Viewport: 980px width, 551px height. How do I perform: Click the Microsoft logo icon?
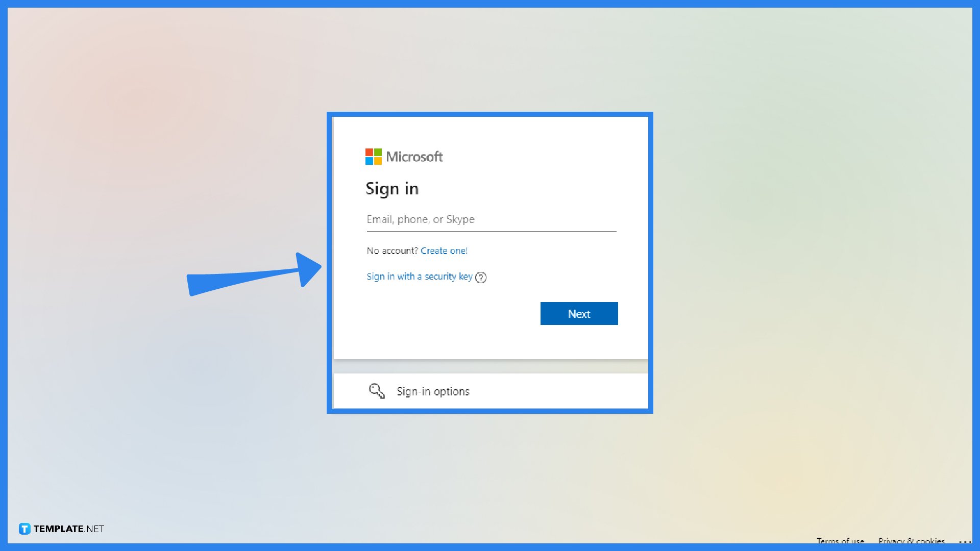[x=372, y=156]
